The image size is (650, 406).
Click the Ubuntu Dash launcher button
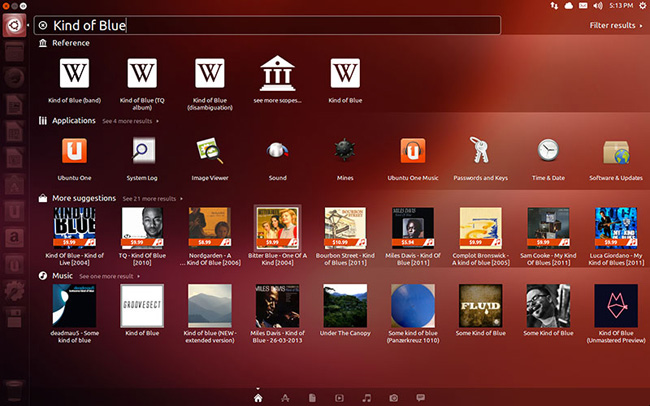(x=14, y=25)
